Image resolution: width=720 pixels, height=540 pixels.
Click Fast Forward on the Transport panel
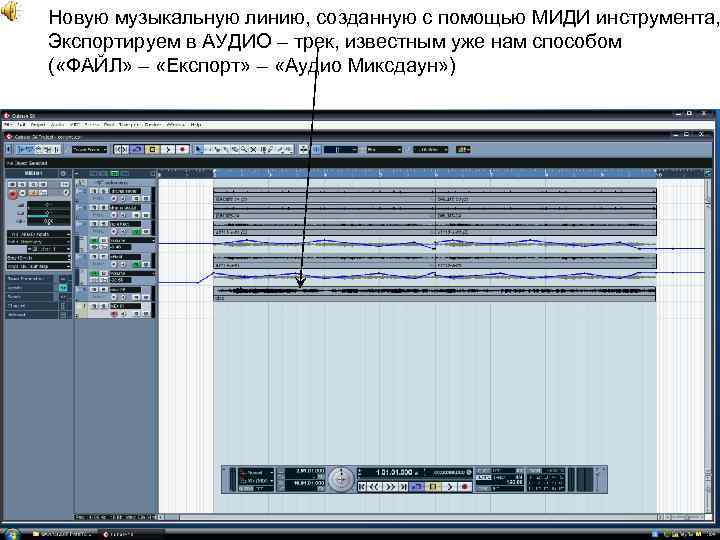pyautogui.click(x=390, y=486)
